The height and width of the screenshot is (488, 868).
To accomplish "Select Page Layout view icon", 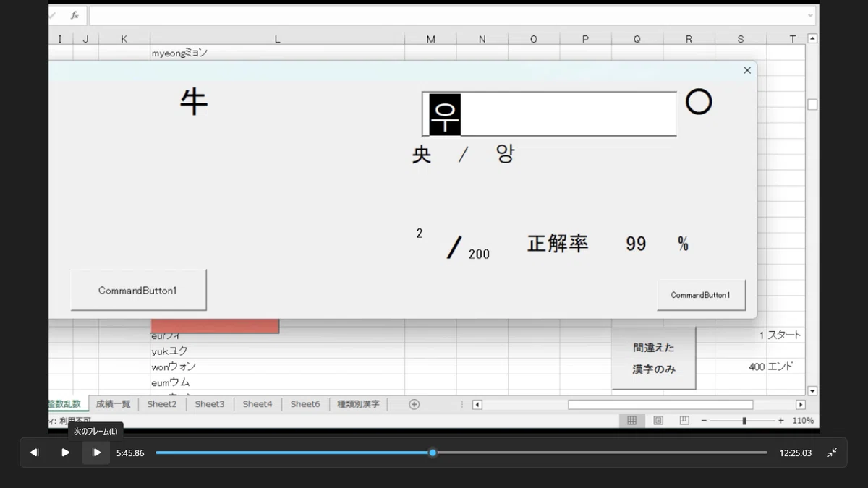I will pyautogui.click(x=658, y=420).
